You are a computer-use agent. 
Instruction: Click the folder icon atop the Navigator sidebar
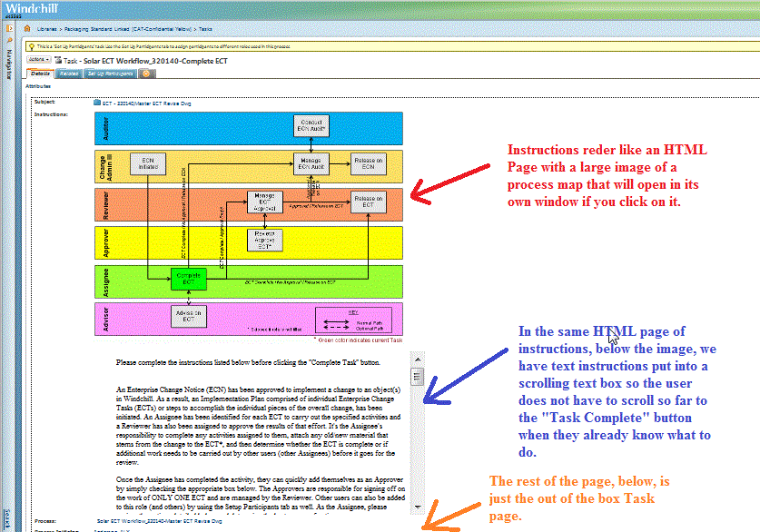tap(9, 30)
